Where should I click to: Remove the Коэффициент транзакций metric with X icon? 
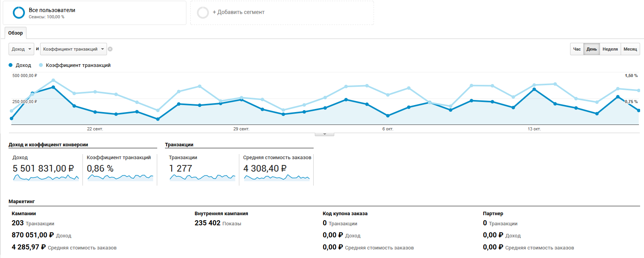[110, 49]
